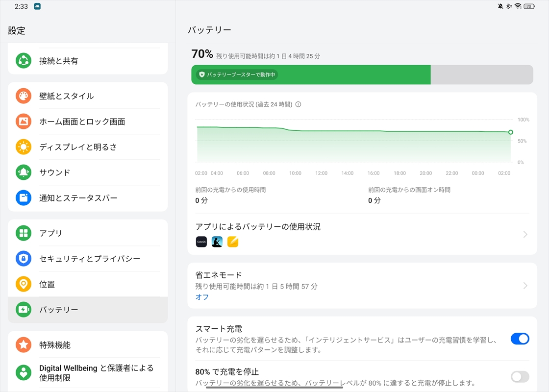Enable the 80% で充電を停止 toggle
The image size is (549, 392).
click(x=520, y=376)
